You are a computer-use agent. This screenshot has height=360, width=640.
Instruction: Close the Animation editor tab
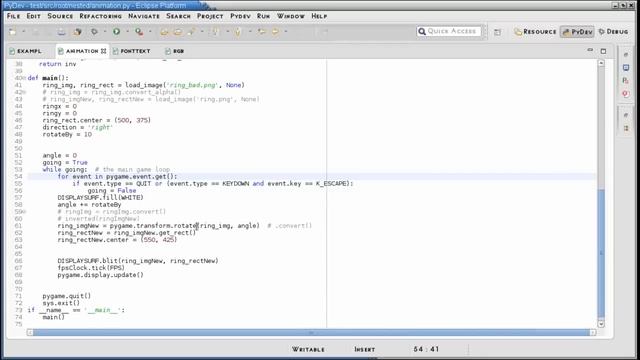(104, 51)
